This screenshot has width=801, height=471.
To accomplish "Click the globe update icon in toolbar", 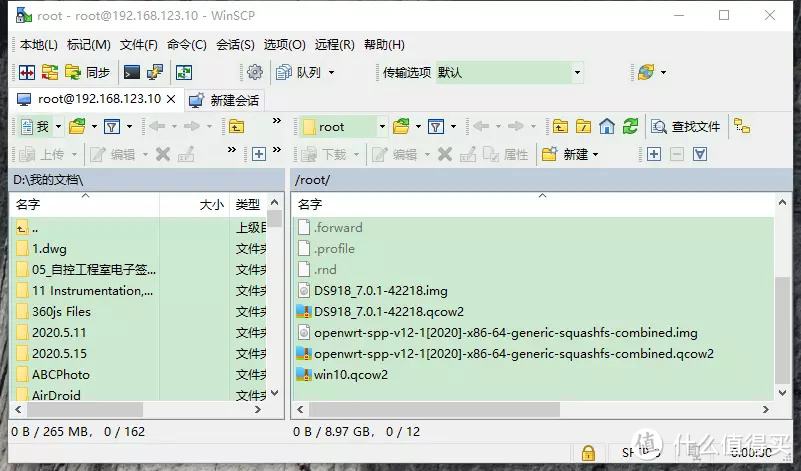I will [646, 73].
